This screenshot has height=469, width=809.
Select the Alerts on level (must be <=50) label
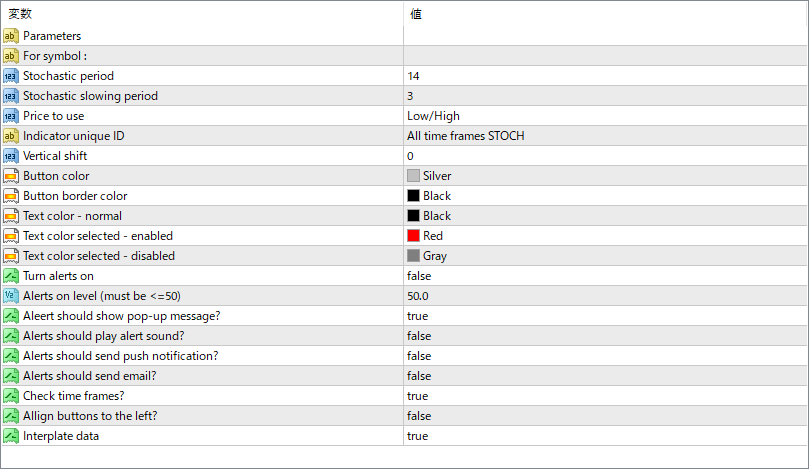pos(102,296)
